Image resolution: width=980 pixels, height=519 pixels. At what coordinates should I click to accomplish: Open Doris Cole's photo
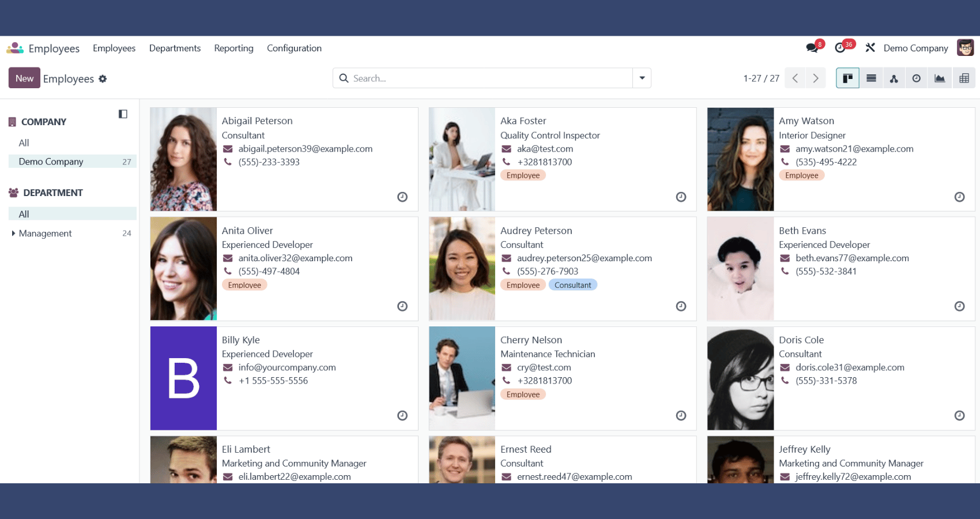pos(740,378)
